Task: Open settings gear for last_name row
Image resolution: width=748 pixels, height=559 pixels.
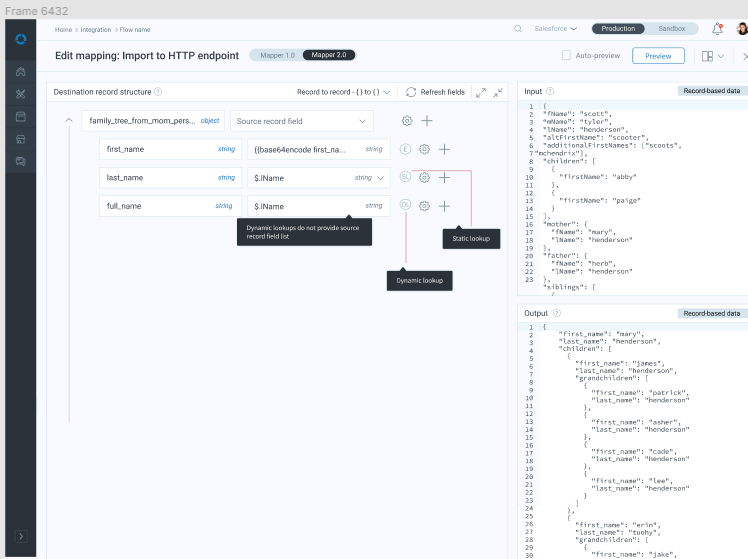Action: click(424, 178)
